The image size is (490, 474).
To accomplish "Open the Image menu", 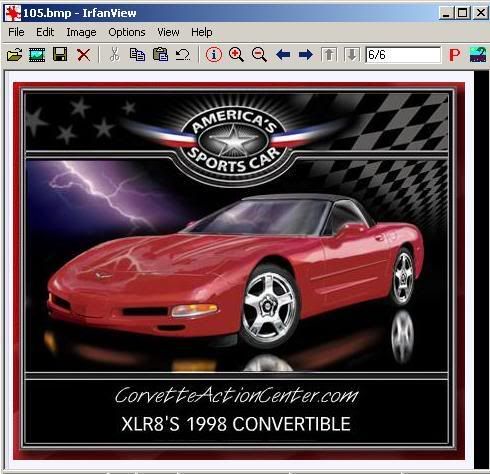I will point(81,32).
